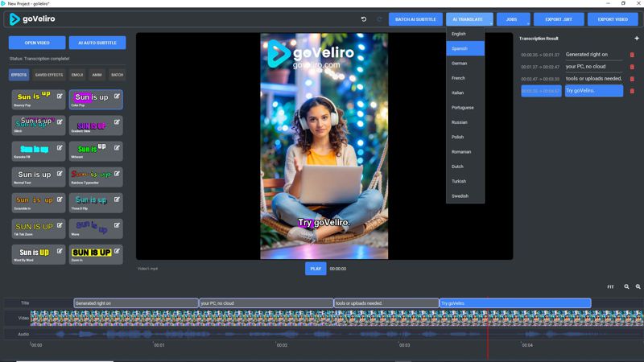This screenshot has width=644, height=362.
Task: Switch to the BATCH tab
Action: pos(117,75)
